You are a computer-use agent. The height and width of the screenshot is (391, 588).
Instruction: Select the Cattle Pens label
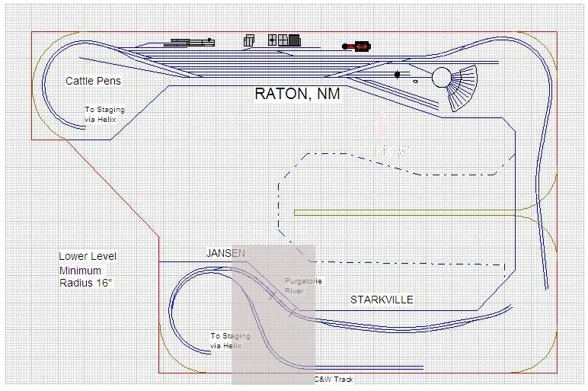point(93,81)
